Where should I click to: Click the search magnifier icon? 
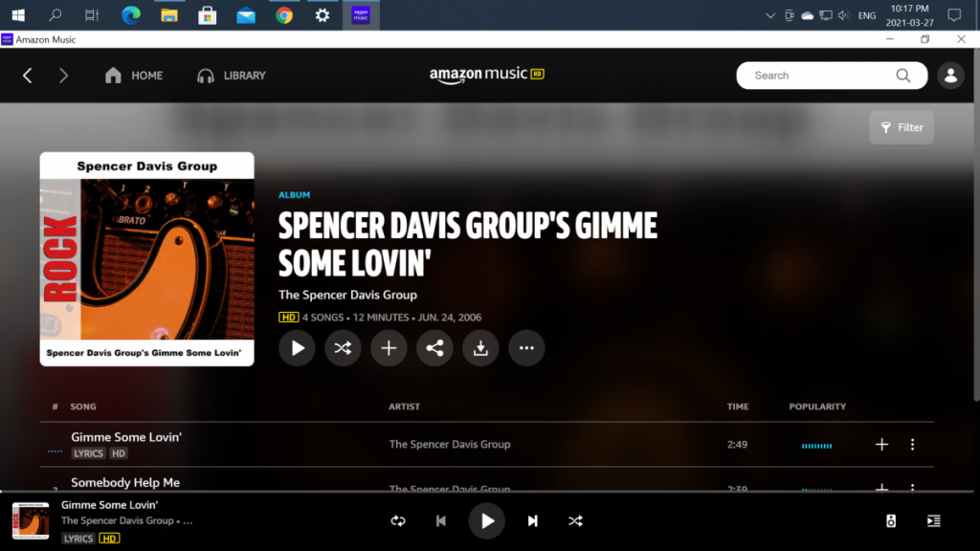[x=903, y=76]
